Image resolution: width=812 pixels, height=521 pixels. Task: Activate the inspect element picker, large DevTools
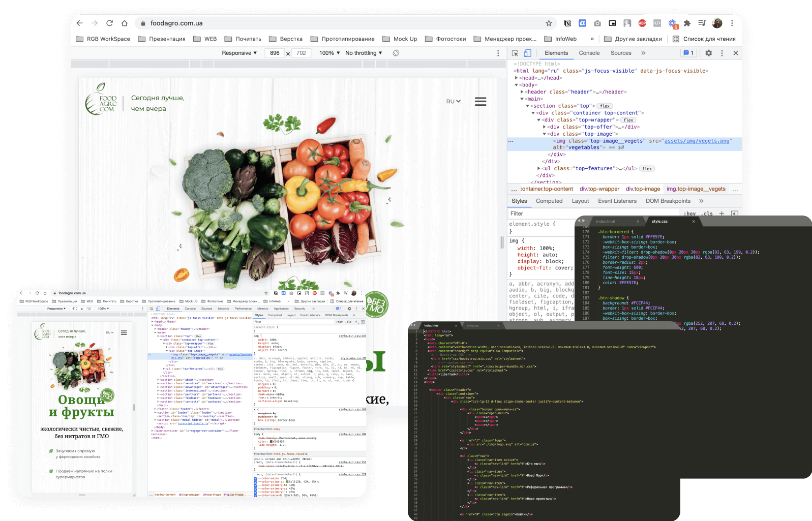[515, 53]
